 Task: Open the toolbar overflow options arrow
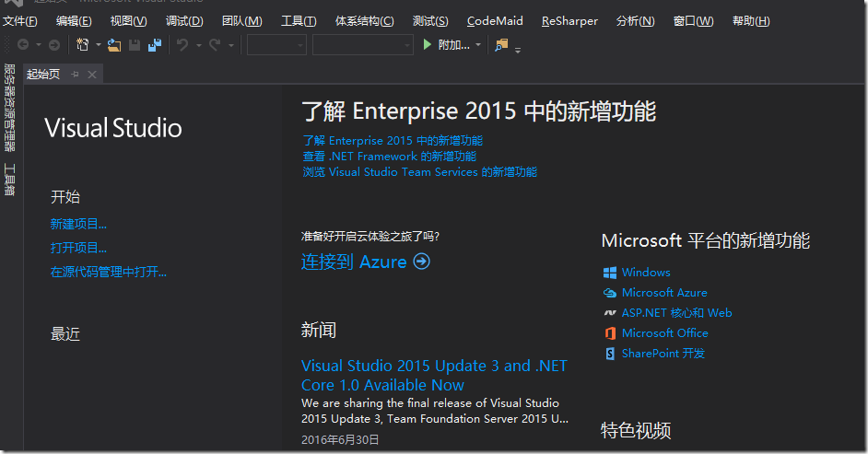pos(518,49)
